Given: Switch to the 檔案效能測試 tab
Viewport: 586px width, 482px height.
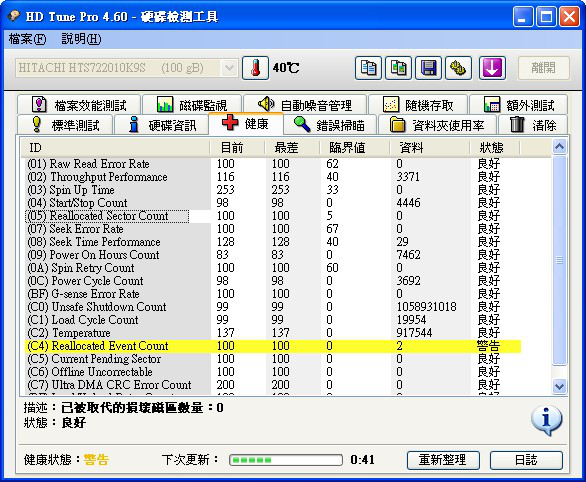Looking at the screenshot, I should point(79,105).
